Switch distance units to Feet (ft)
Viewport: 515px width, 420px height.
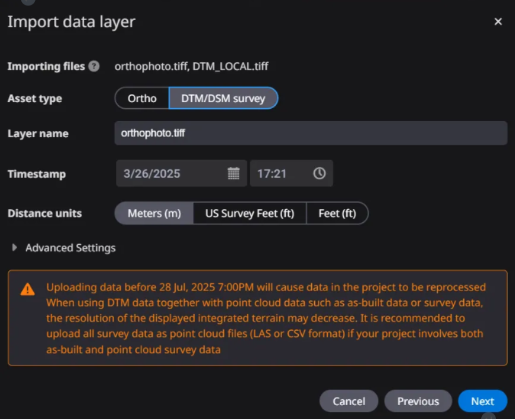[x=337, y=213]
